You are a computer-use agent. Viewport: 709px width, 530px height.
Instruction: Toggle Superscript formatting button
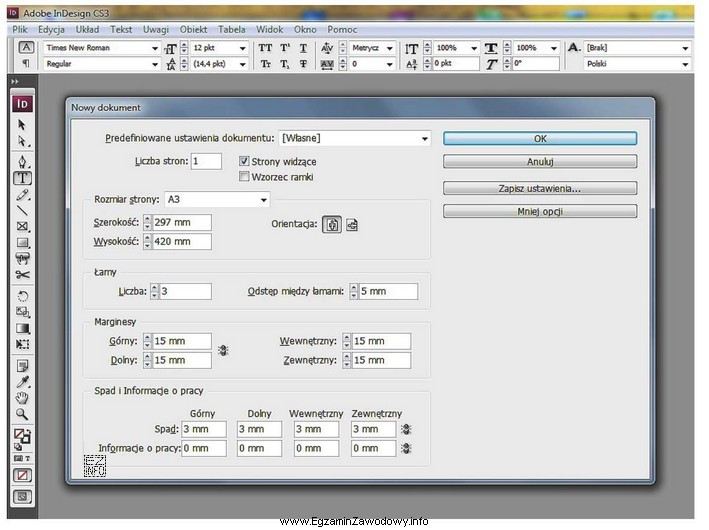[285, 48]
